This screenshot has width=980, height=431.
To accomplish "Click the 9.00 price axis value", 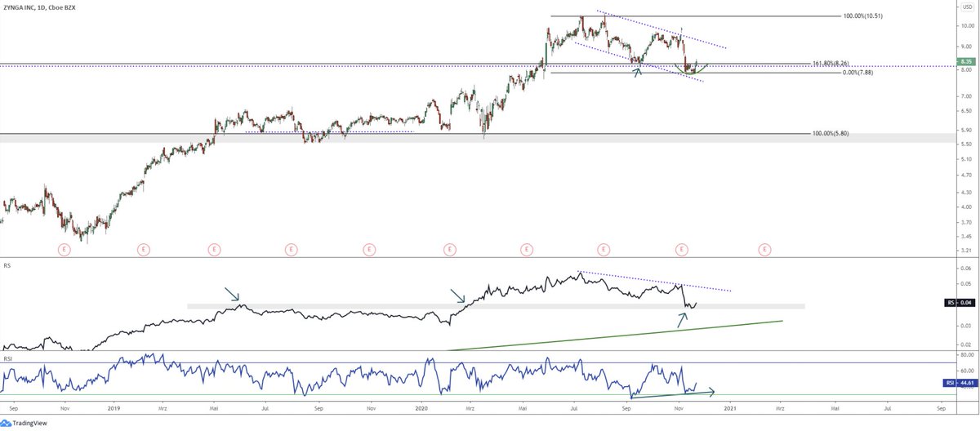I will click(968, 47).
